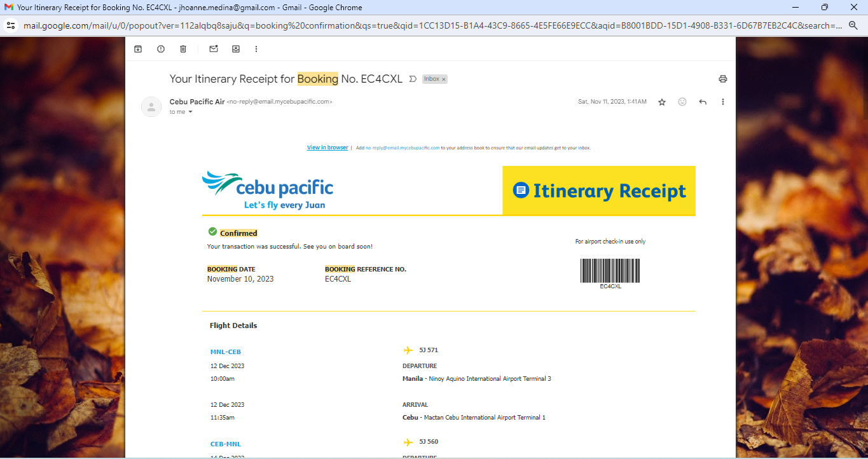Remove the Inbox label using its x

click(x=444, y=79)
